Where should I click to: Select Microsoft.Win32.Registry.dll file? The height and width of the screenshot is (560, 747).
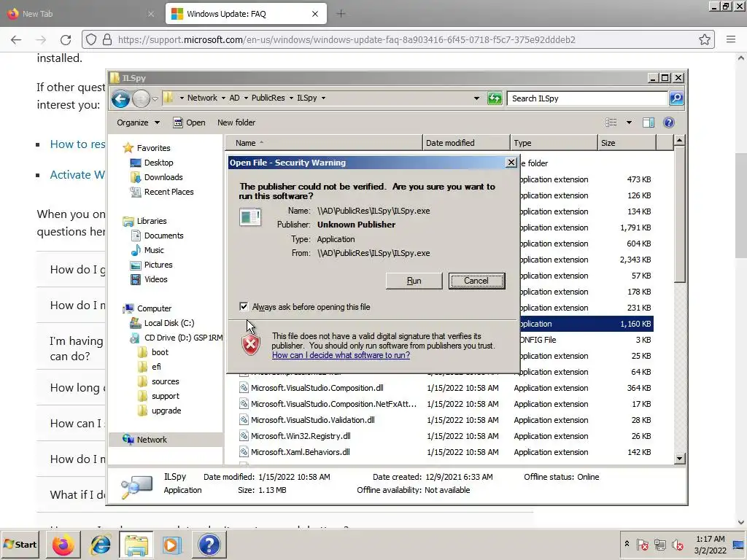coord(301,436)
